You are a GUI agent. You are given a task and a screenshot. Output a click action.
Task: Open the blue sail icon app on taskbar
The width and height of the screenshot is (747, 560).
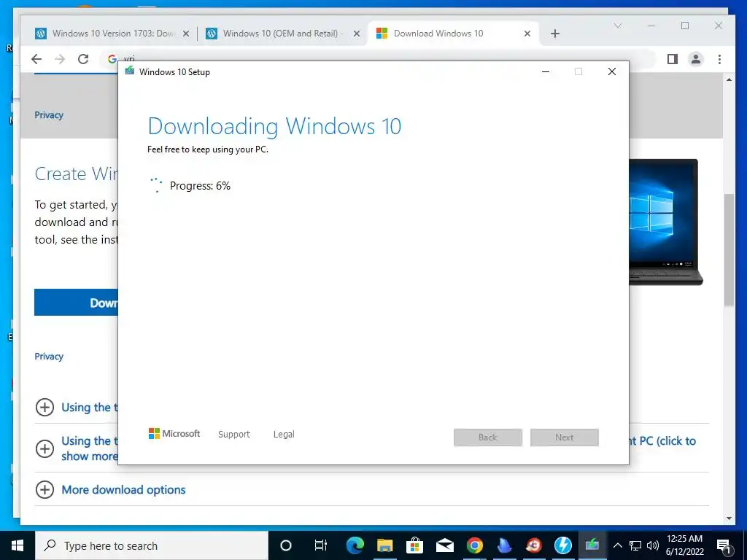tap(504, 545)
